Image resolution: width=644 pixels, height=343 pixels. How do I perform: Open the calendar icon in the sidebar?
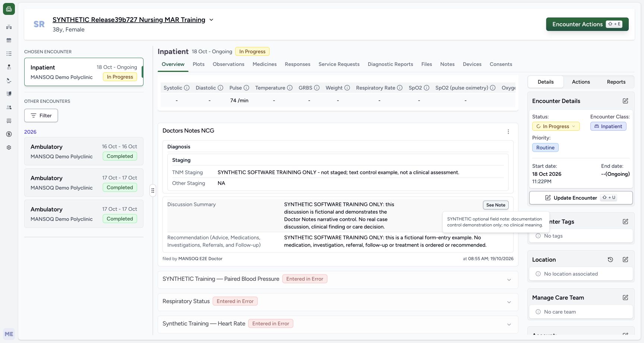[9, 40]
